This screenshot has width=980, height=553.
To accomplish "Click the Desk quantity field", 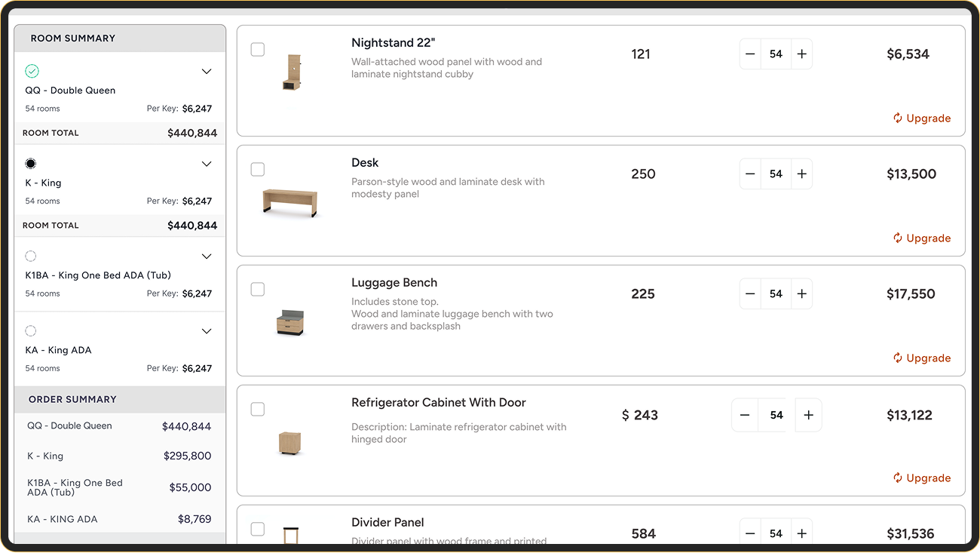I will click(x=776, y=174).
